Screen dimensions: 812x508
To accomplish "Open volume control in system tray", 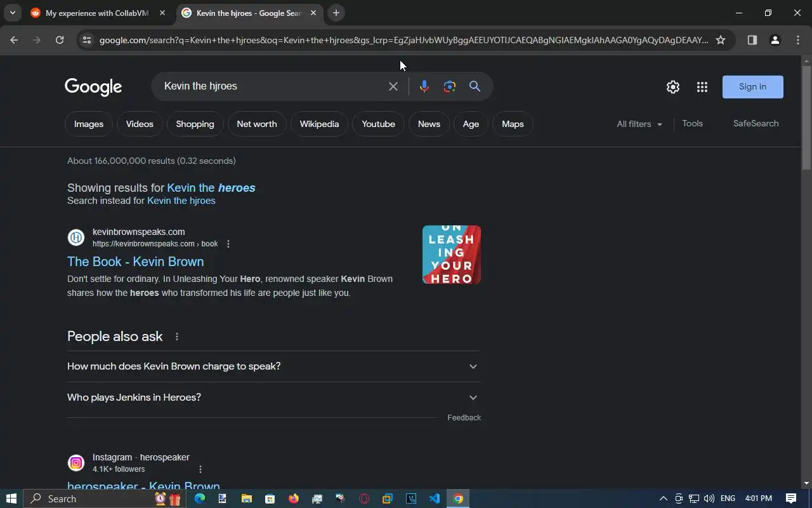I will 709,498.
